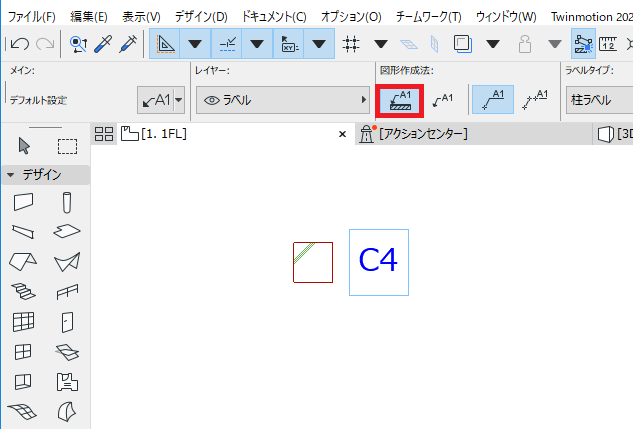Toggle the highlighted polyline edit icon

pos(583,44)
